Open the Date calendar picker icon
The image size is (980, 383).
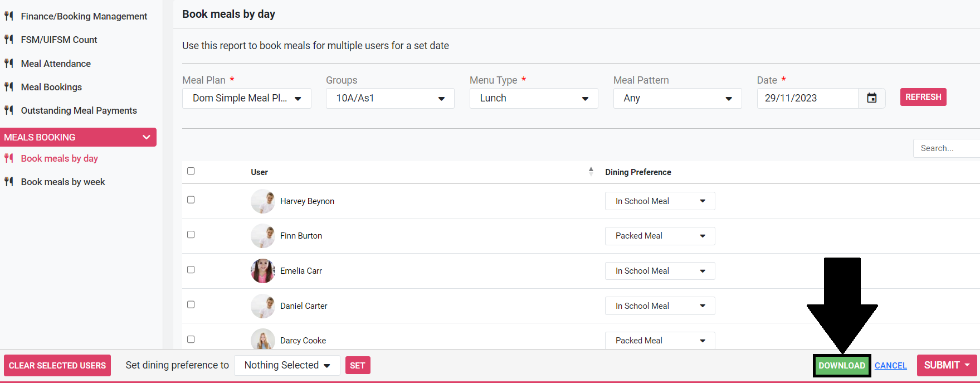872,98
